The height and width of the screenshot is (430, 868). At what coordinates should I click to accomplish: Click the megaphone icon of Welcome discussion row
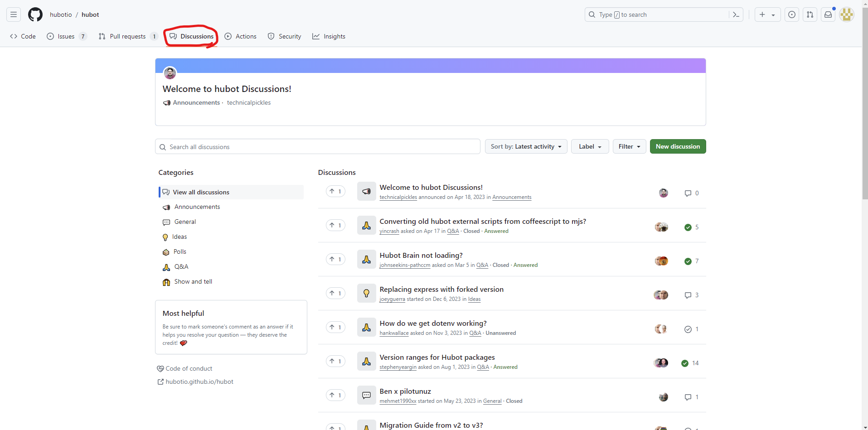[x=366, y=191]
